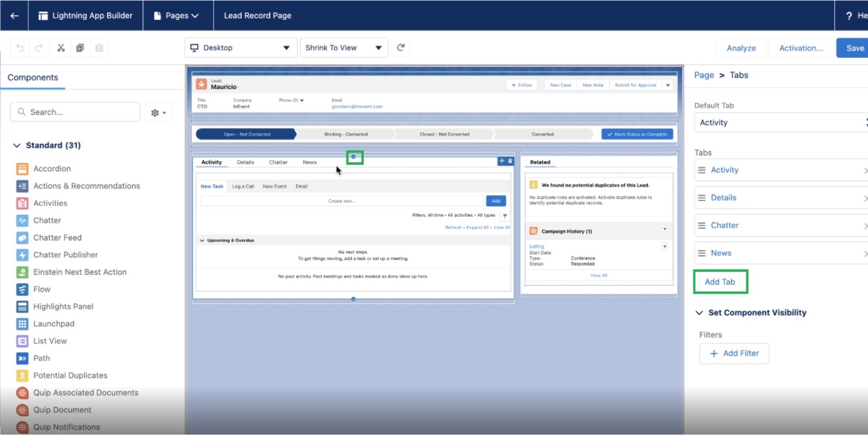Click the Help question mark icon

pos(848,16)
